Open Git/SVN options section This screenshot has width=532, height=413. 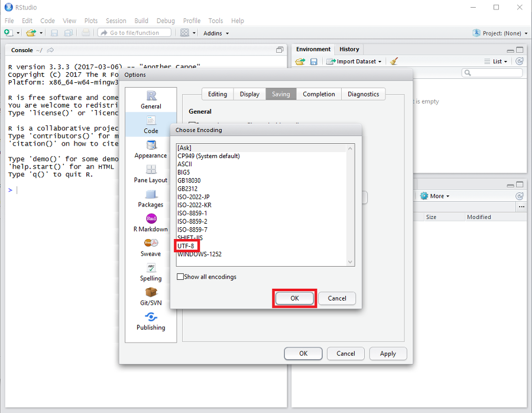coord(151,297)
